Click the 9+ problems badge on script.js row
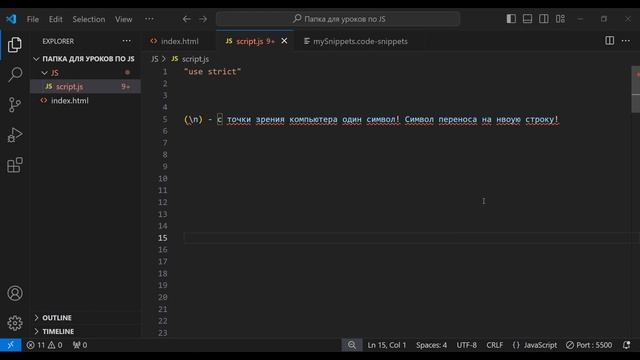This screenshot has width=640, height=360. [125, 87]
